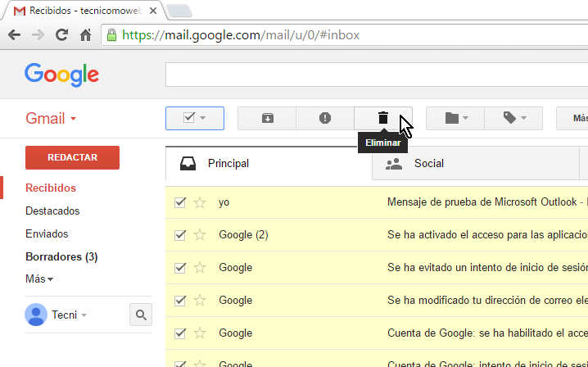Click the Google logo

(x=62, y=75)
